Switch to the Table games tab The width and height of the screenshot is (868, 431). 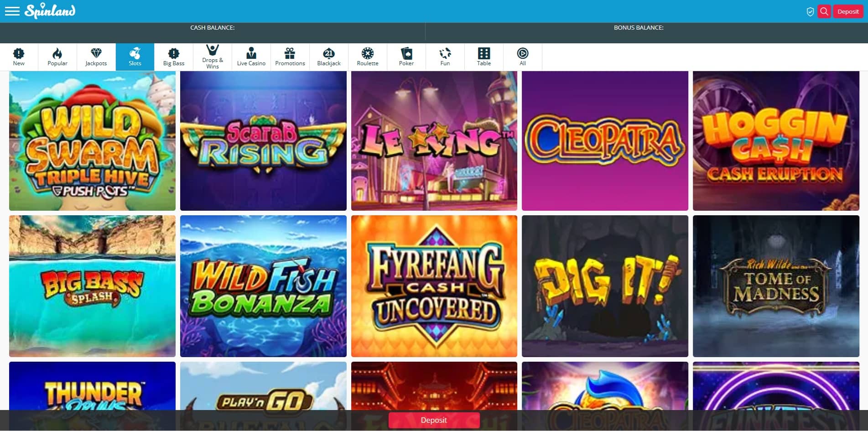pyautogui.click(x=483, y=57)
